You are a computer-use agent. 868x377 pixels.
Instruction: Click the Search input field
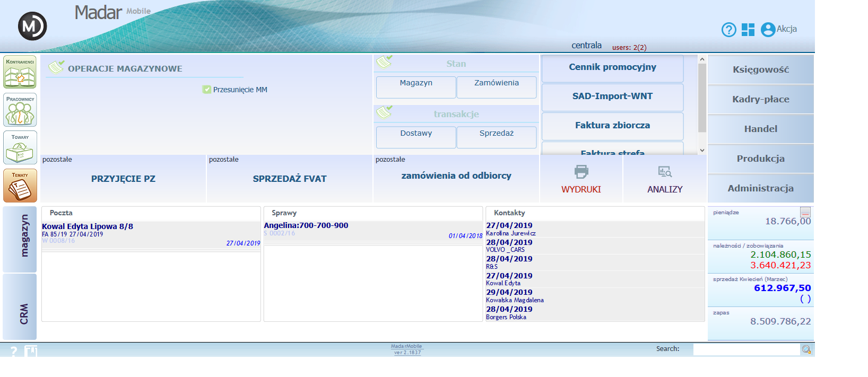[x=746, y=349]
